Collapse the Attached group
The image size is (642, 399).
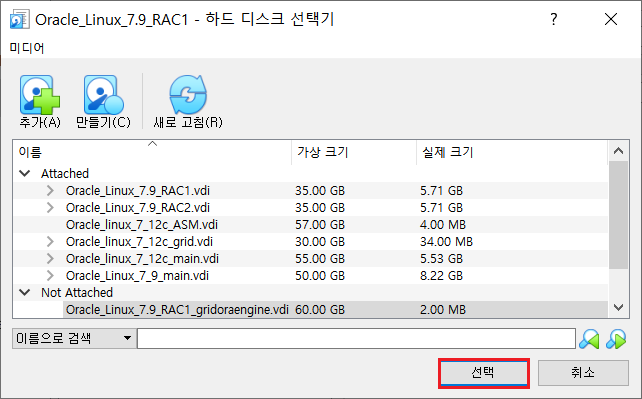point(25,174)
